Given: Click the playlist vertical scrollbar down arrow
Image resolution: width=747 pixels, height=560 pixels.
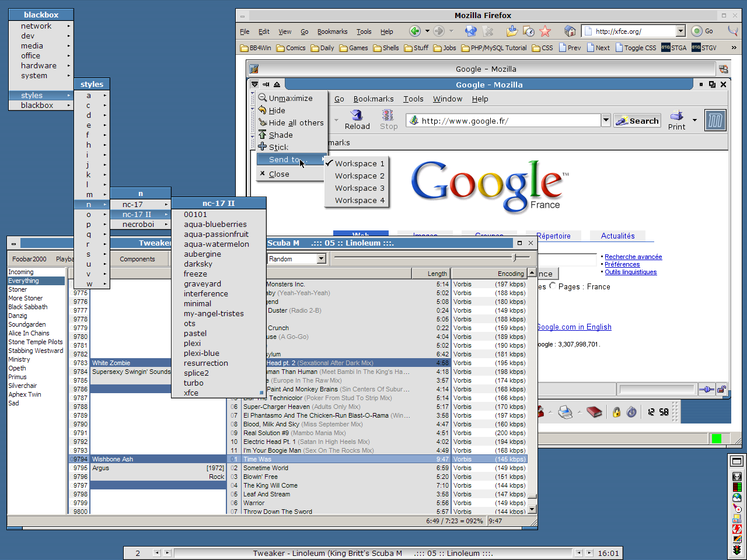Looking at the screenshot, I should coord(532,509).
